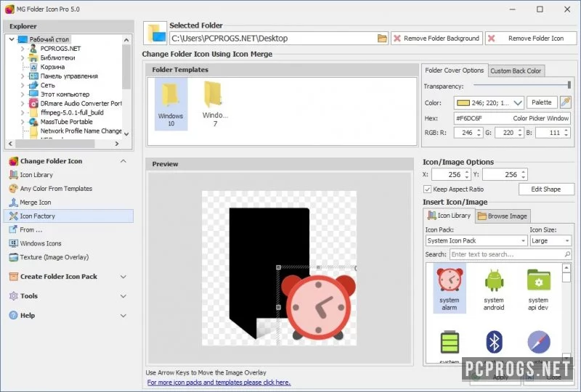Screen dimensions: 581x392
Task: Click Remove Folder Background button
Action: tap(436, 38)
